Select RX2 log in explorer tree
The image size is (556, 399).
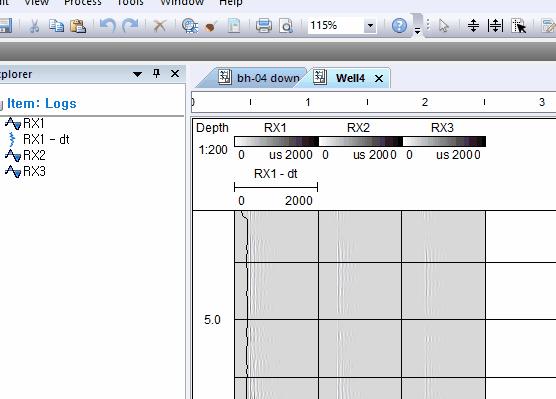26,155
